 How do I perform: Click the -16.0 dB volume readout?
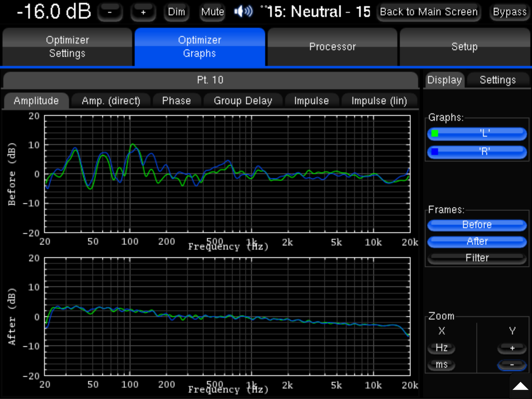[54, 11]
